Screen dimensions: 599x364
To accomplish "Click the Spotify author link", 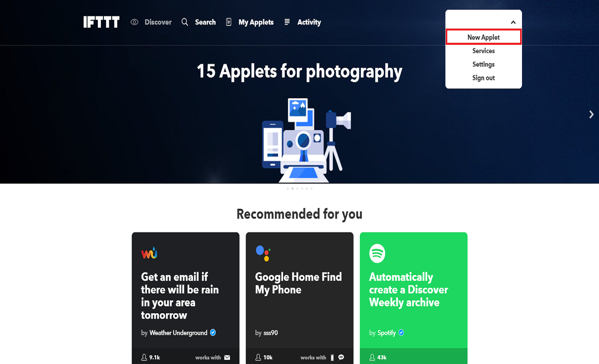I will [x=387, y=333].
